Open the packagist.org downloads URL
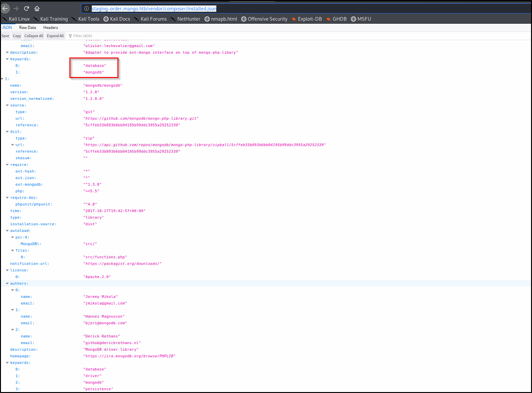The image size is (532, 393). pyautogui.click(x=123, y=264)
